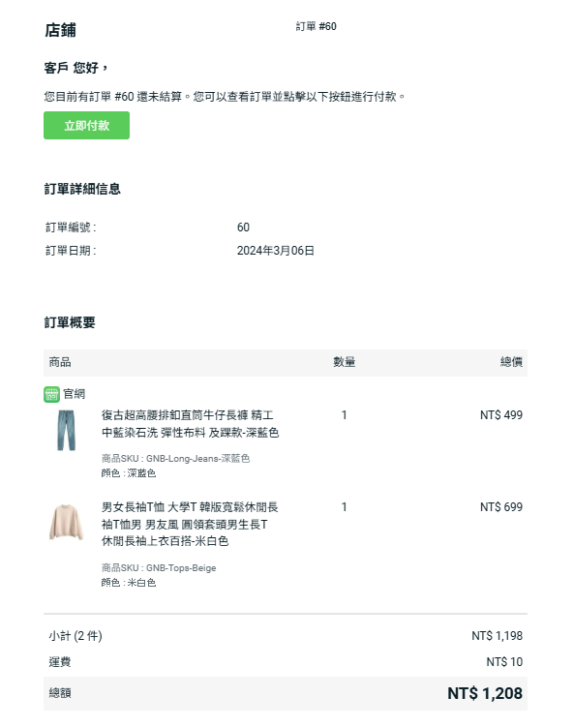Click the order date 2024年3月06日
This screenshot has height=728, width=573.
275,251
